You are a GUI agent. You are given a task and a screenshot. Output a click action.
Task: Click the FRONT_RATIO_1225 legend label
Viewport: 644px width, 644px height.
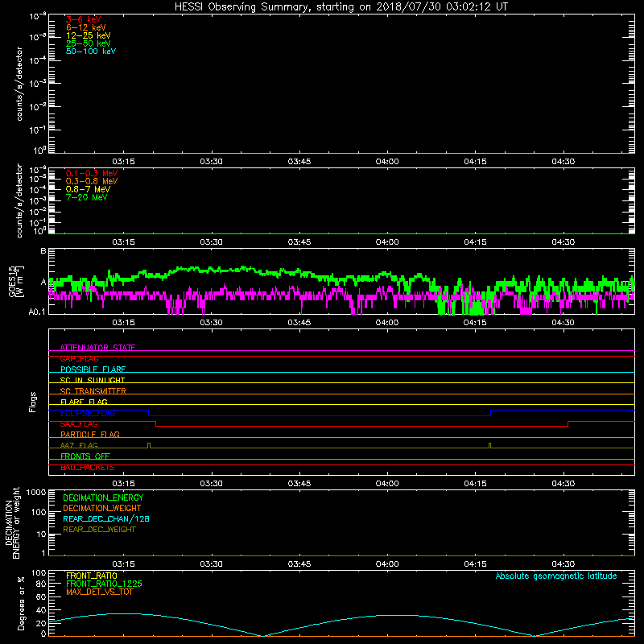point(105,584)
